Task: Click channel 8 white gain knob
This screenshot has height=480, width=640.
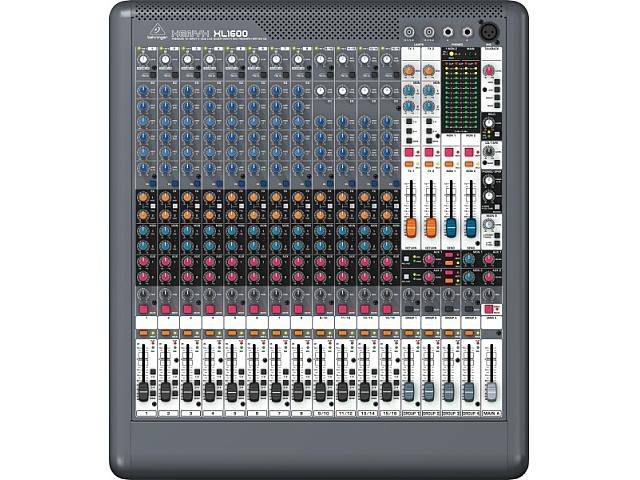Action: (299, 61)
